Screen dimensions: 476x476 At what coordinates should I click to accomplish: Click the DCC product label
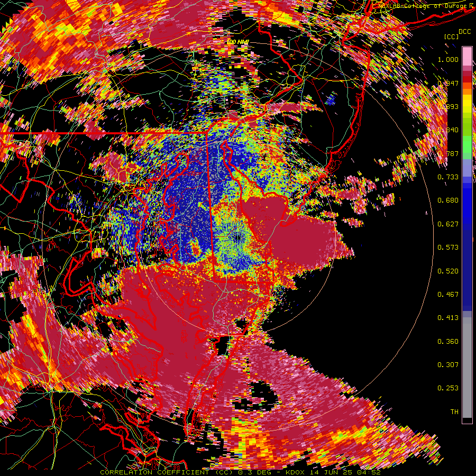464,32
